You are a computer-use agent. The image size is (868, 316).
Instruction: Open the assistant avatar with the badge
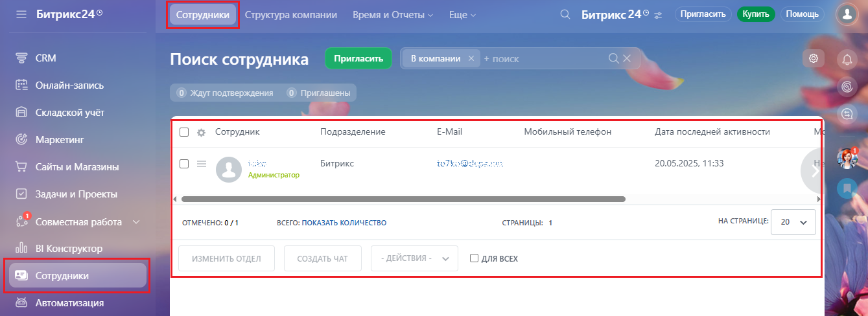pos(847,157)
